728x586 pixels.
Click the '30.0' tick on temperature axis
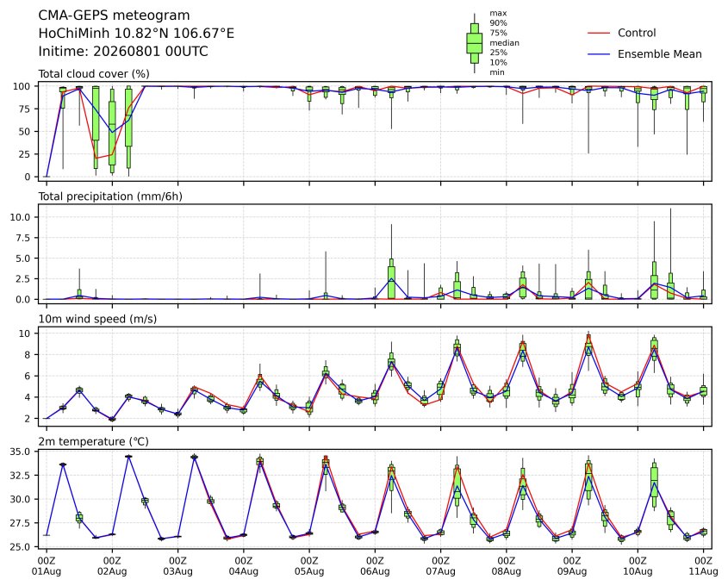[20, 500]
